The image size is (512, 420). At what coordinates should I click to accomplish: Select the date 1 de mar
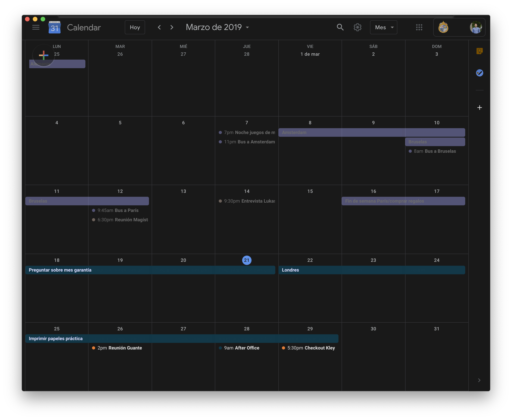(x=310, y=54)
